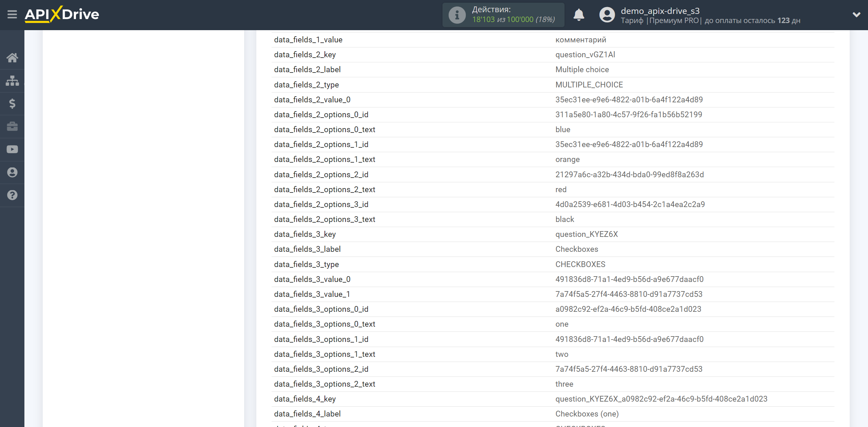Select the value CHECKBOXES in data_fields_3_type
The width and height of the screenshot is (868, 427).
point(580,264)
